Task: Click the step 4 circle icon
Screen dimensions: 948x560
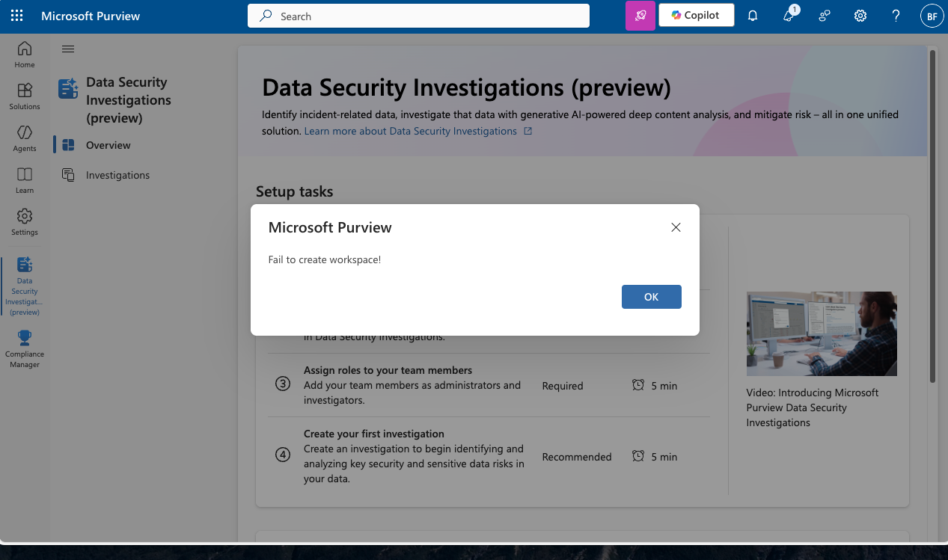Action: (x=283, y=455)
